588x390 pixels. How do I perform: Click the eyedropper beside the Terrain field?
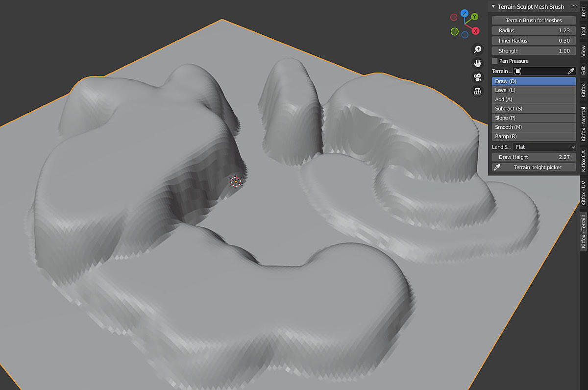click(x=571, y=71)
